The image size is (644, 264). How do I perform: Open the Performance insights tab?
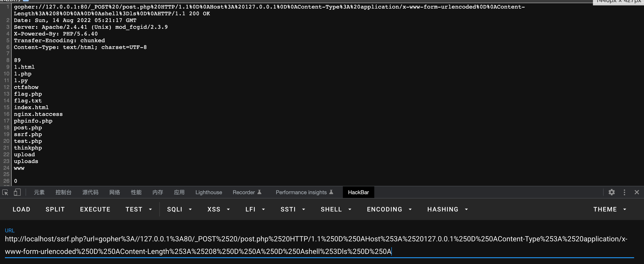pos(304,192)
